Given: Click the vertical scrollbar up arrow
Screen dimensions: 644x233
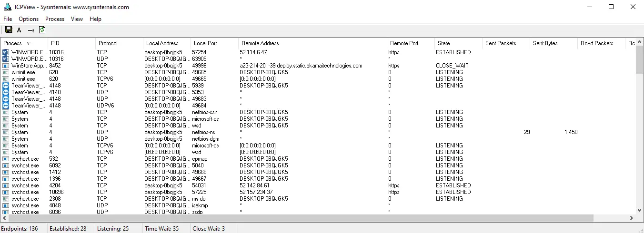Looking at the screenshot, I should point(640,43).
